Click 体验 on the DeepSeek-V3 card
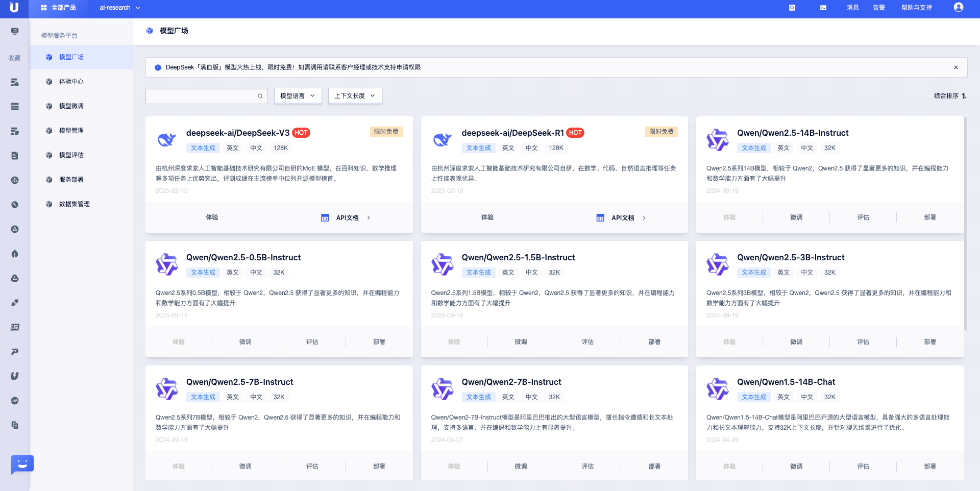 tap(212, 217)
